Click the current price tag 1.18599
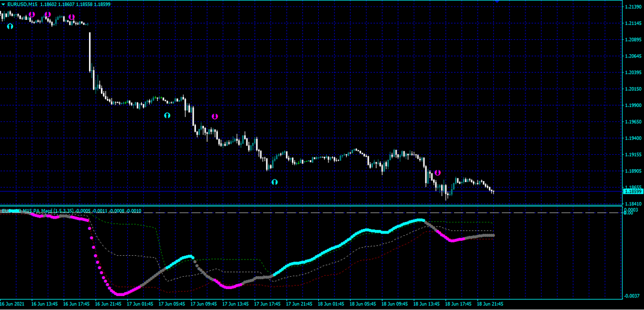 click(x=632, y=191)
